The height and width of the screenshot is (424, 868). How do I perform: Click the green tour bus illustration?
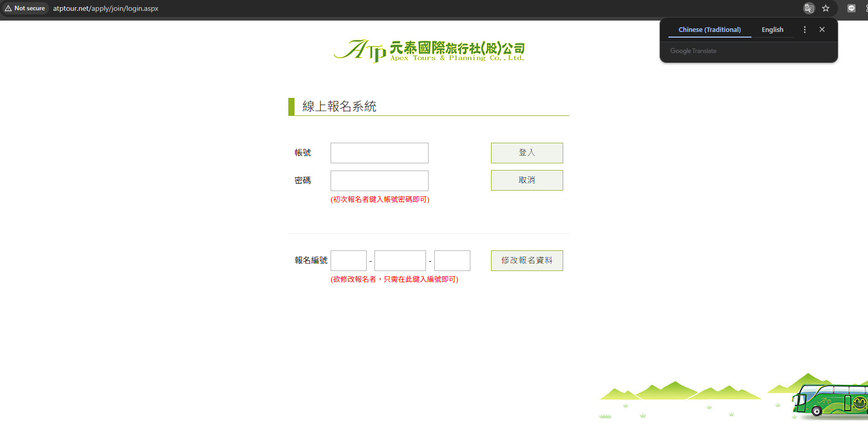point(830,400)
